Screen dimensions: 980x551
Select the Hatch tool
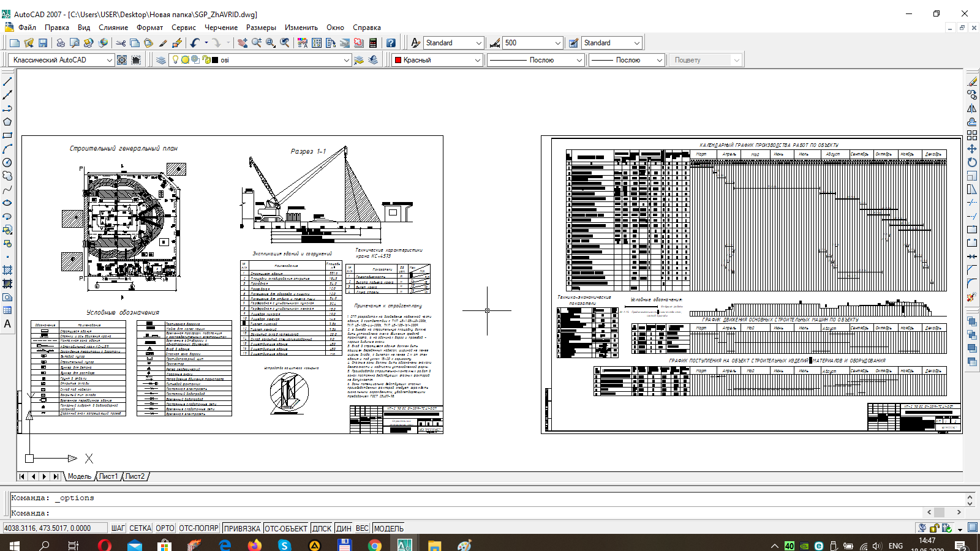coord(7,270)
